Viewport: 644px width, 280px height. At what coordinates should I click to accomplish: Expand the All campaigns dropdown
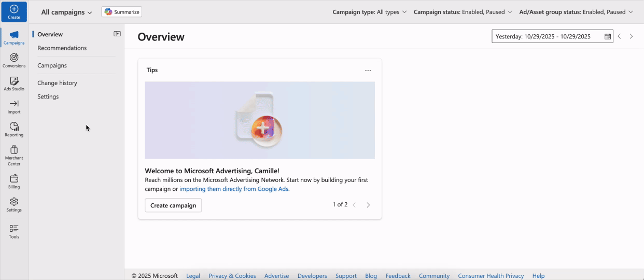click(x=66, y=12)
